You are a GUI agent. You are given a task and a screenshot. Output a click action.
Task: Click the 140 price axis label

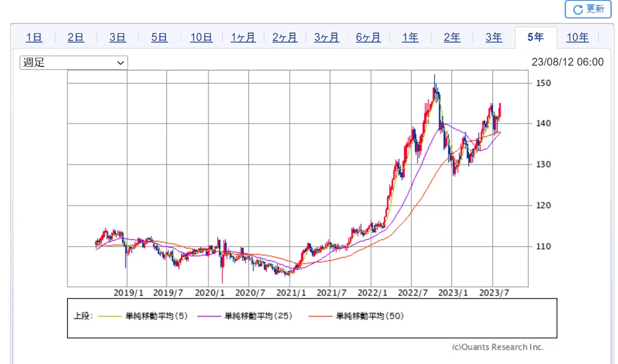click(x=544, y=124)
